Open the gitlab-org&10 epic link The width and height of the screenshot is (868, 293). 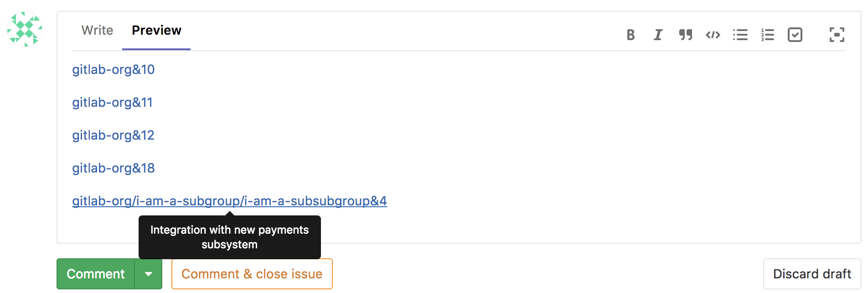[113, 70]
